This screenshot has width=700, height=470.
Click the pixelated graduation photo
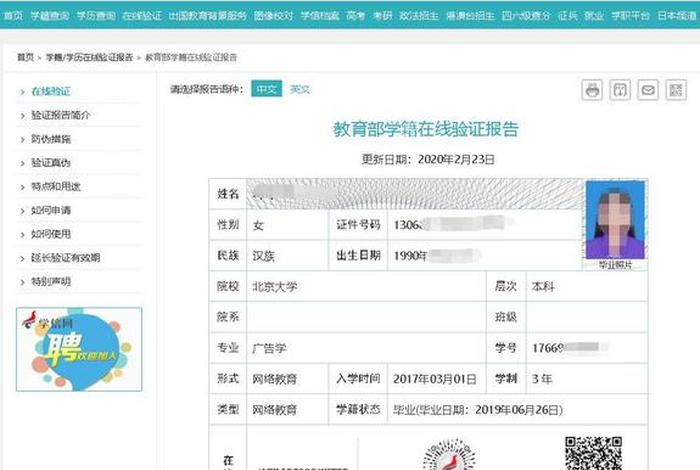pyautogui.click(x=615, y=220)
